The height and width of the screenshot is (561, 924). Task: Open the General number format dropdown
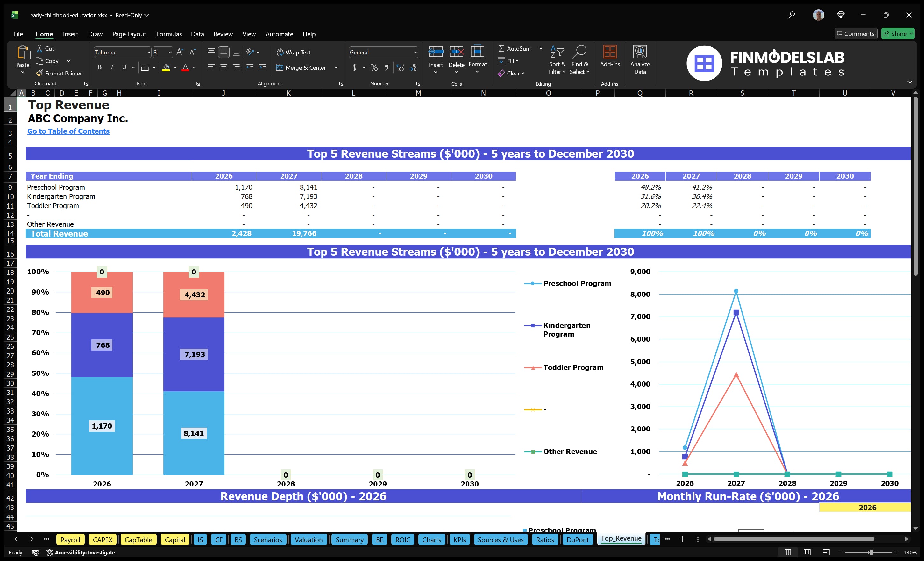tap(415, 52)
